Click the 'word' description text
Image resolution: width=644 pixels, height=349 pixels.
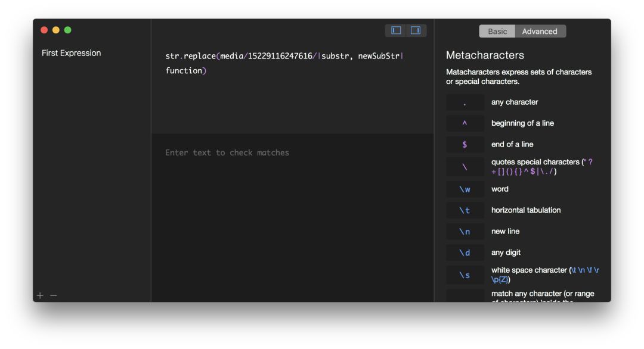point(500,189)
